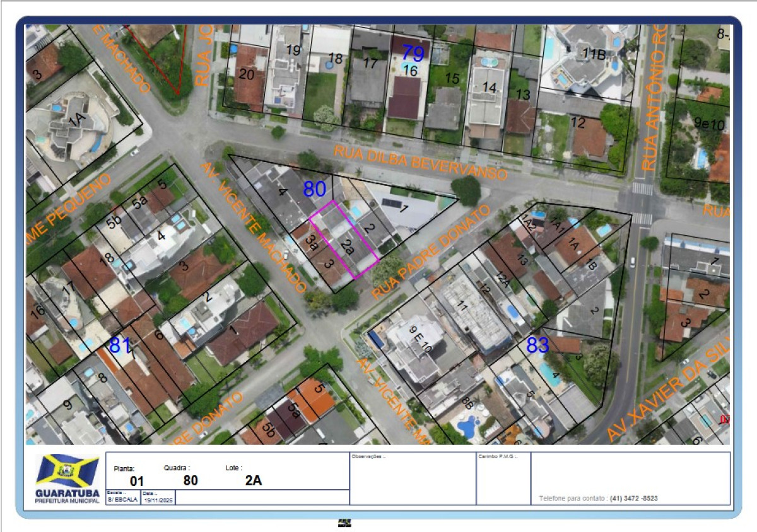The image size is (757, 532).
Task: Click lot 15 in block 79
Action: (x=452, y=78)
